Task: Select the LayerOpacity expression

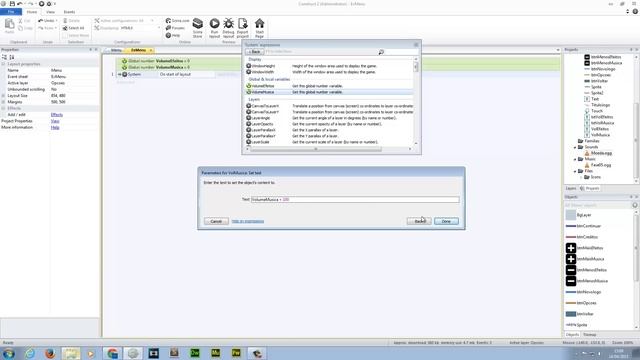Action: [329, 124]
